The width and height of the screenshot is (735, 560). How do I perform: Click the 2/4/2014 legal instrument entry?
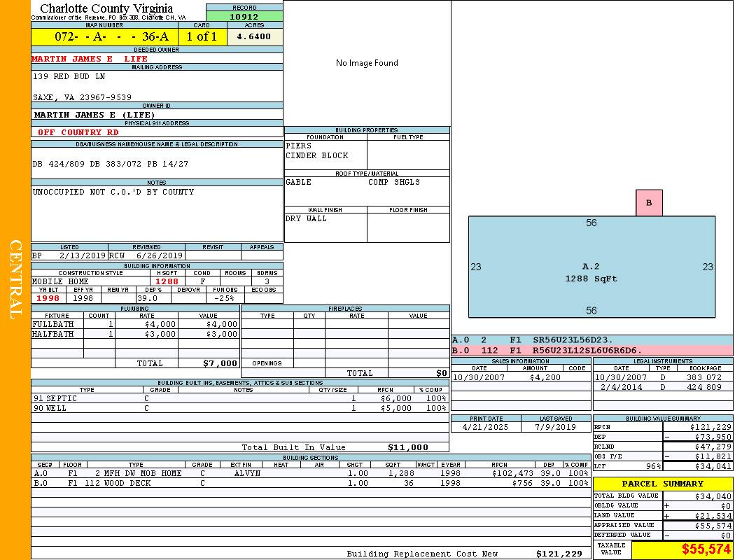coord(661,386)
